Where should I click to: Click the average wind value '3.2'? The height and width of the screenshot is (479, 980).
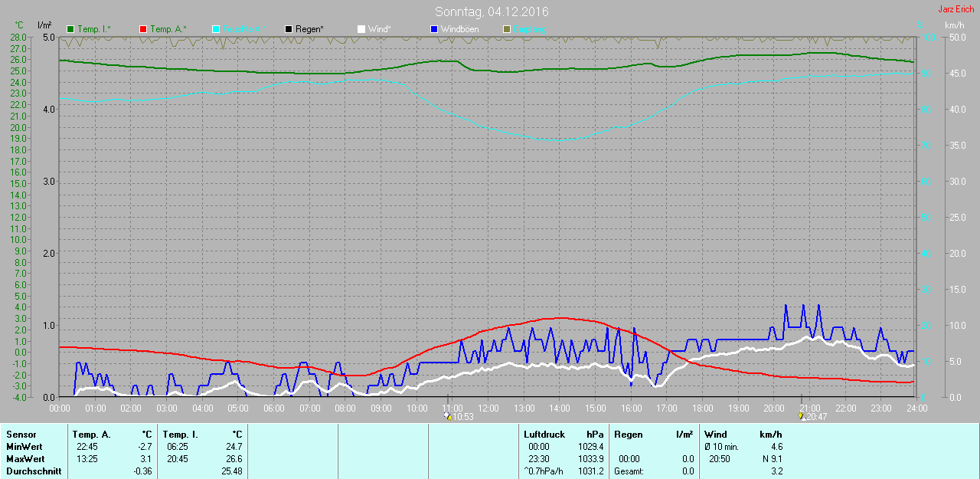point(776,471)
